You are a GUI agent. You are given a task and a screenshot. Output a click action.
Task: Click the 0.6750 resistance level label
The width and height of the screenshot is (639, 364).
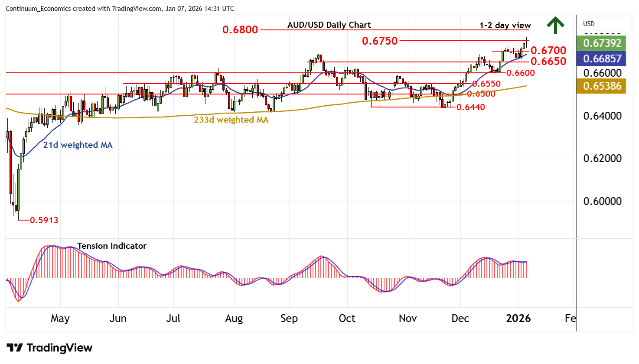(380, 41)
